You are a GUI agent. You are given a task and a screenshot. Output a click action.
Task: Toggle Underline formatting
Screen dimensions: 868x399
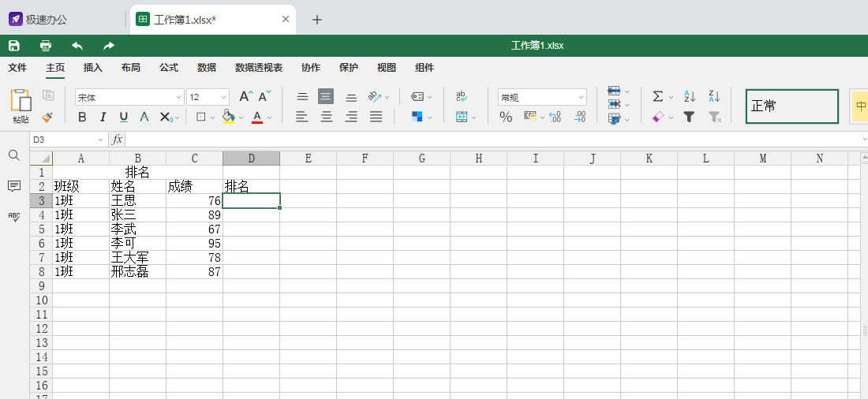123,117
